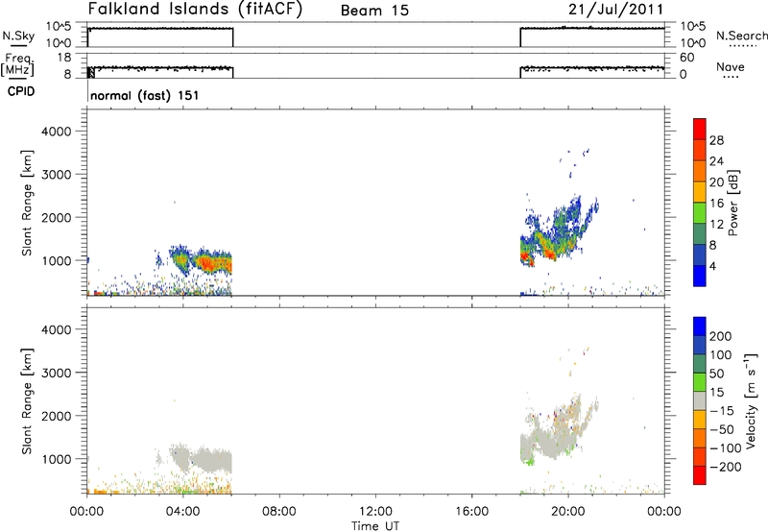Click the '28' Power colorbar tick
This screenshot has width=768, height=532.
[716, 140]
